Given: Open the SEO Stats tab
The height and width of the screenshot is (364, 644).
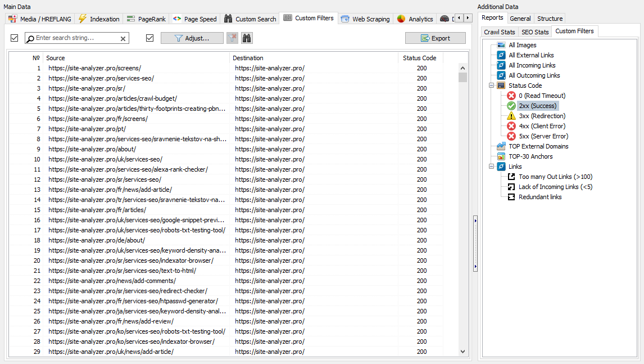Looking at the screenshot, I should click(x=534, y=32).
